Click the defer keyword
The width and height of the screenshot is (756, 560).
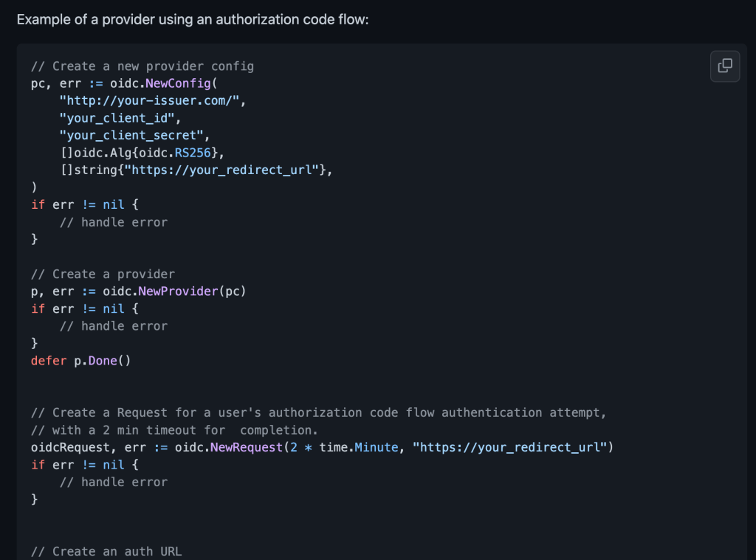coord(49,361)
